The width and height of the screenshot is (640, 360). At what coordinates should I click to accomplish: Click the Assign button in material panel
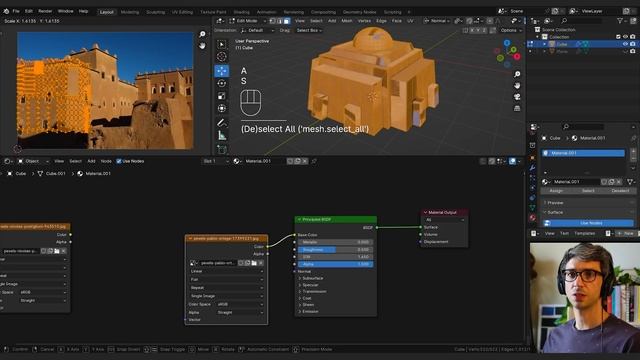[556, 191]
